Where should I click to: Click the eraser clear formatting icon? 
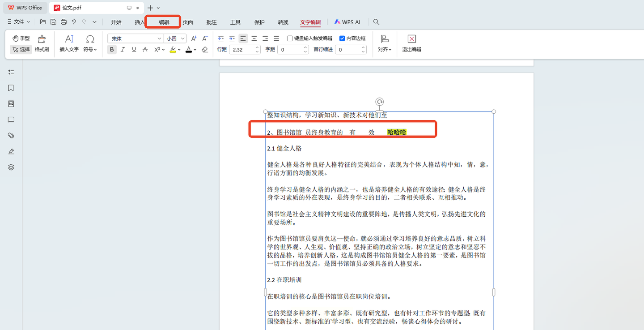(205, 50)
